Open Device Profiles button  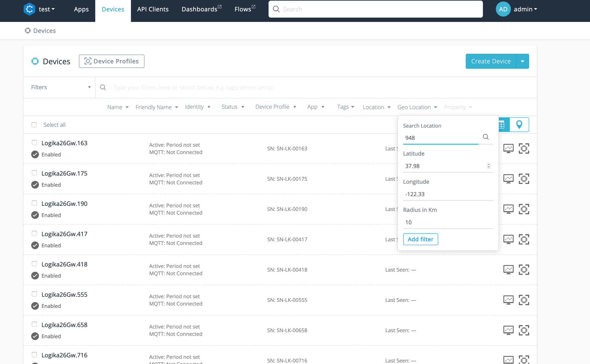[x=112, y=61]
